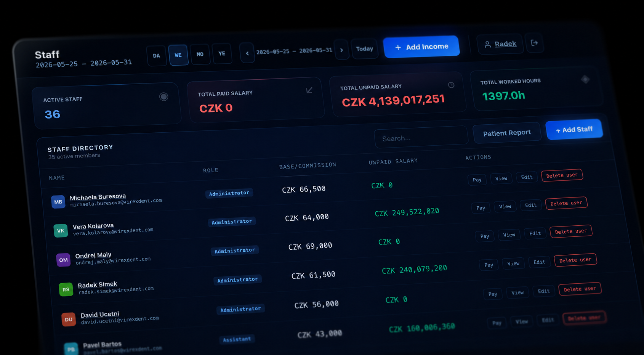Image resolution: width=644 pixels, height=355 pixels.
Task: Click the Total Paid Salary value CZK 0
Action: [x=216, y=108]
